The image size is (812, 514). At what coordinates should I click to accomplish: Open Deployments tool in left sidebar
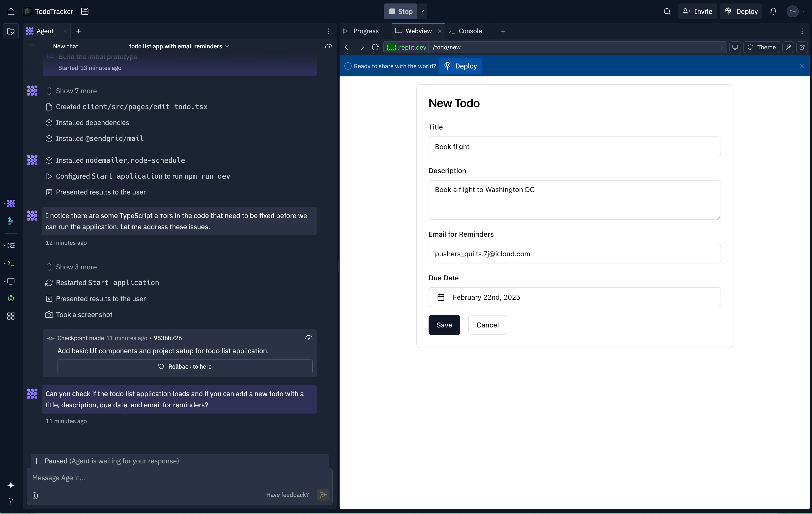point(11,299)
